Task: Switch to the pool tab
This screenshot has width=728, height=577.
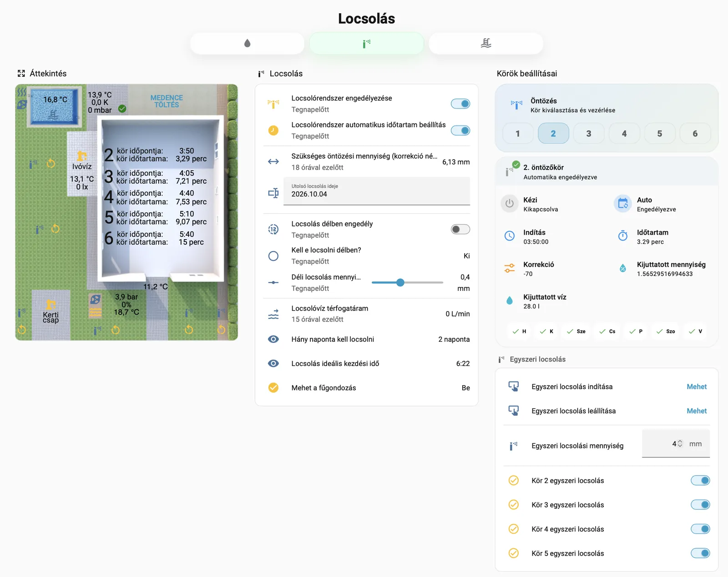Action: click(486, 43)
